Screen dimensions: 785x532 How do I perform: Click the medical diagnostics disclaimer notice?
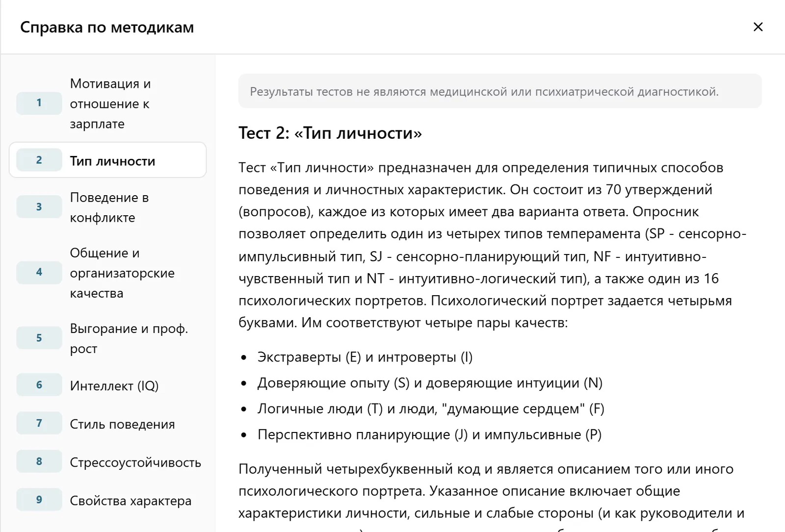pos(500,91)
